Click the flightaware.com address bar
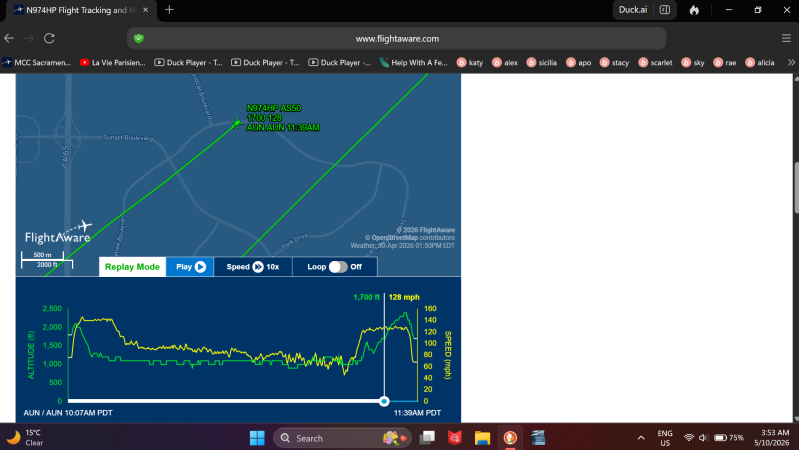 (397, 38)
